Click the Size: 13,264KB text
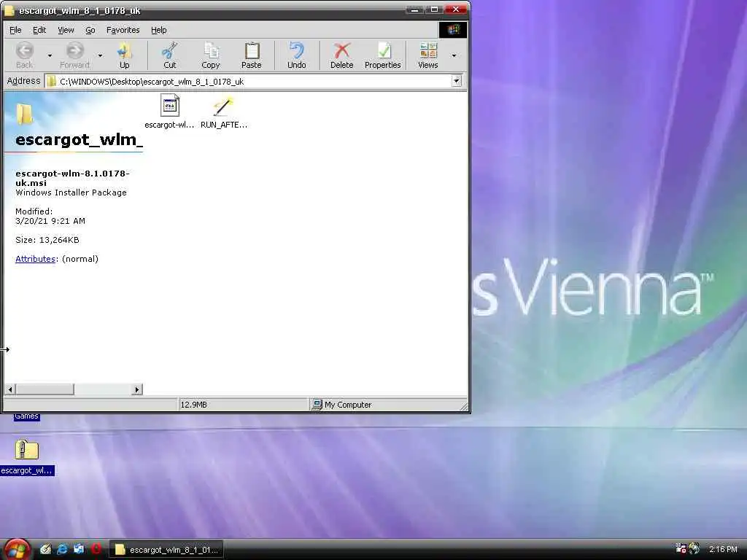Screen dimensions: 747x560 47,240
